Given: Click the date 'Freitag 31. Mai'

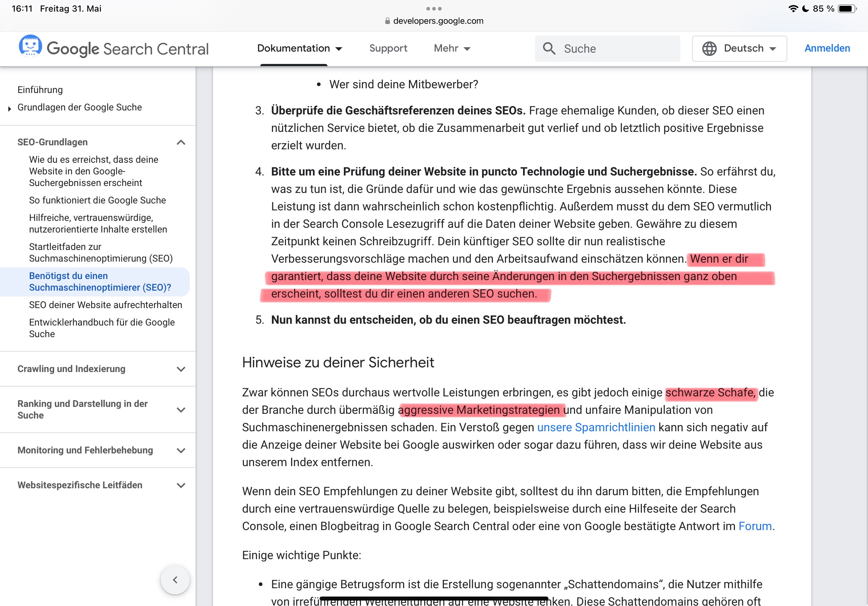Looking at the screenshot, I should 71,8.
